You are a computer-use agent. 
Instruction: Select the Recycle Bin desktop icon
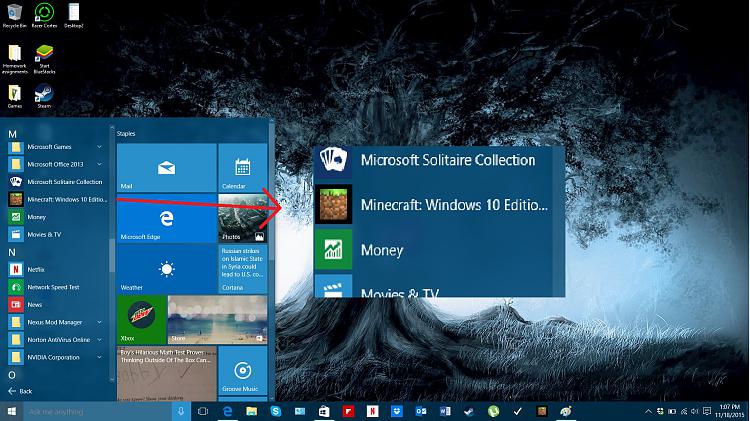[x=14, y=16]
